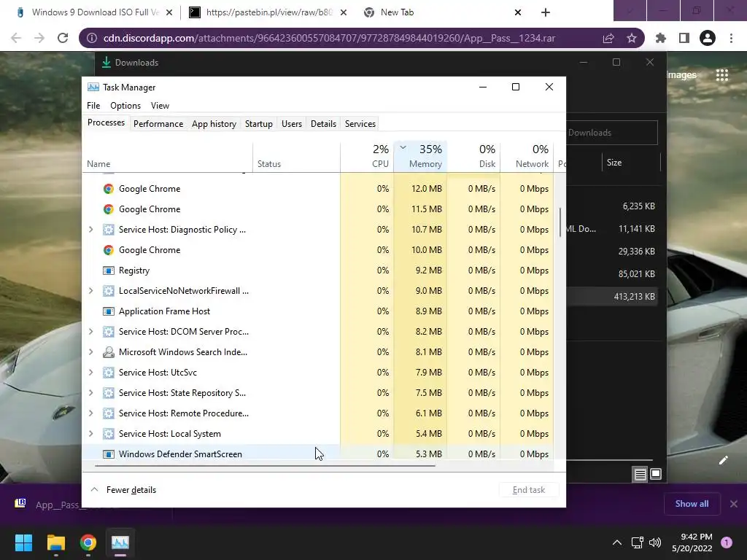Sort processes by Memory column

point(420,156)
